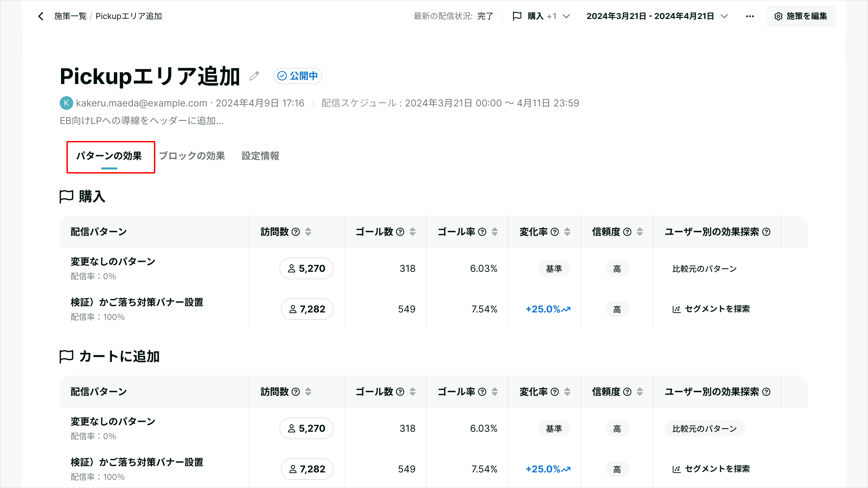Sort 購入 table by ゴール数 arrows

point(413,232)
